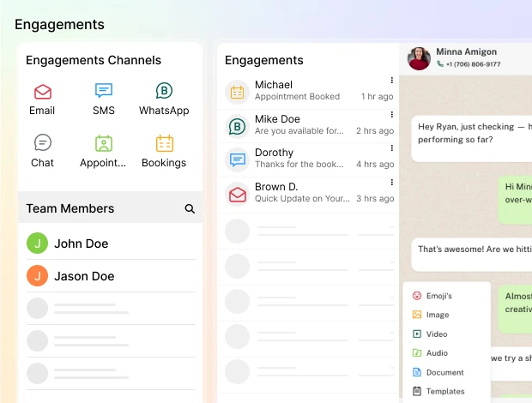
Task: Click 'That's awesome!' message bubble
Action: click(x=472, y=255)
